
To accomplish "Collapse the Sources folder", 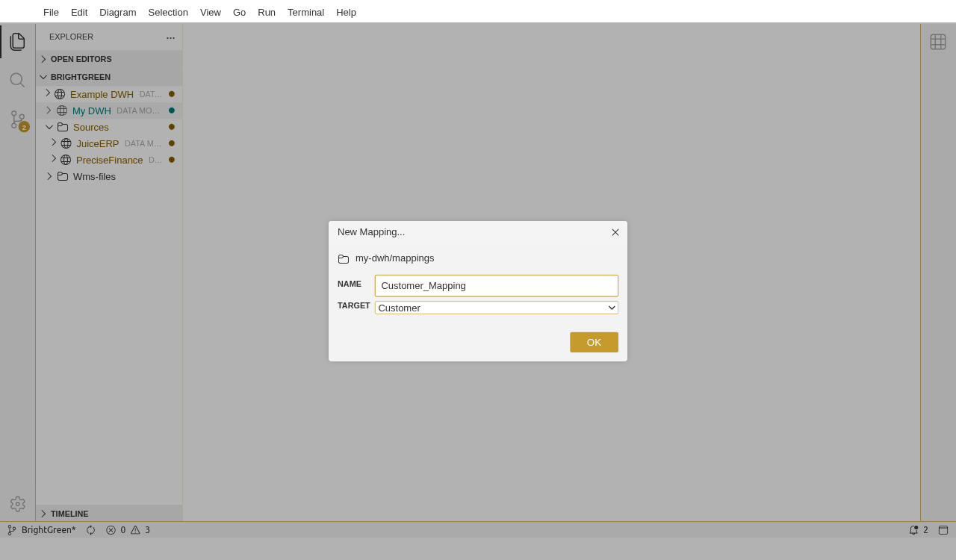I will (49, 127).
